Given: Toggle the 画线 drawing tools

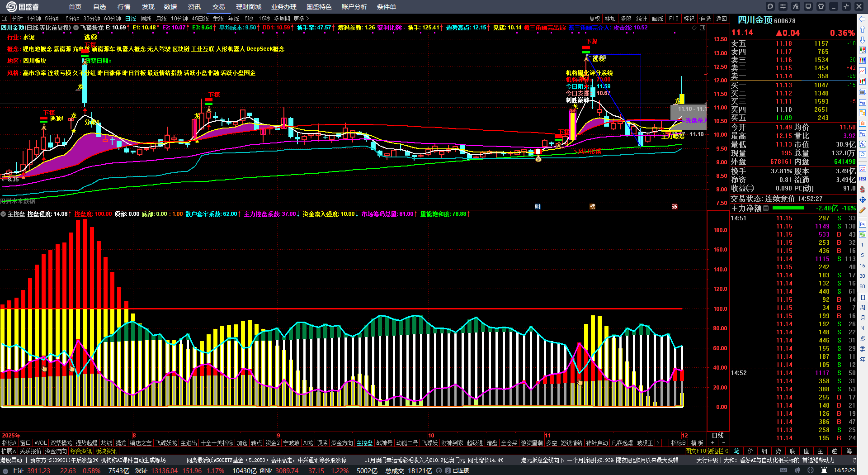Looking at the screenshot, I should (x=658, y=19).
